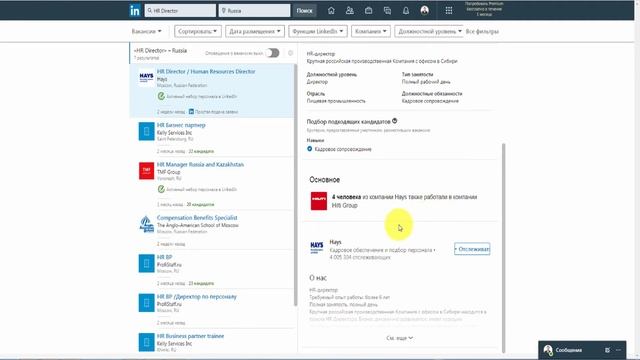This screenshot has width=640, height=360.
Task: Open the Messaging chat icon in the top bar
Action: click(x=387, y=11)
